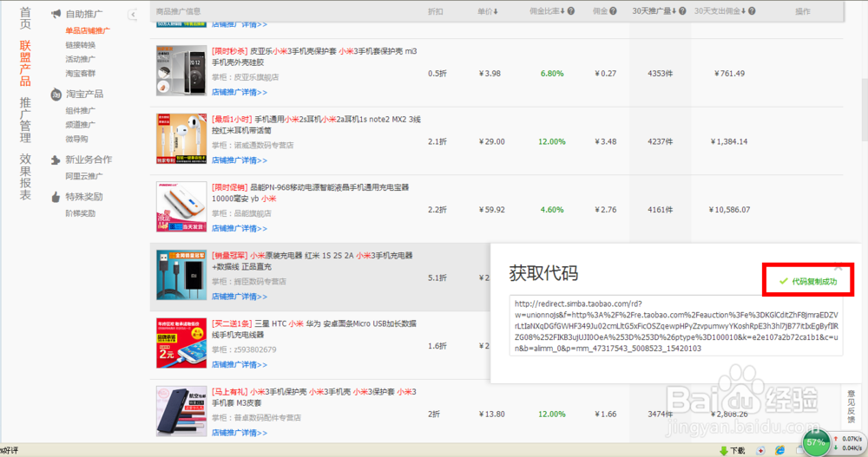The height and width of the screenshot is (457, 868).
Task: Click help icon next to 30天支出佣金 header
Action: click(x=751, y=11)
